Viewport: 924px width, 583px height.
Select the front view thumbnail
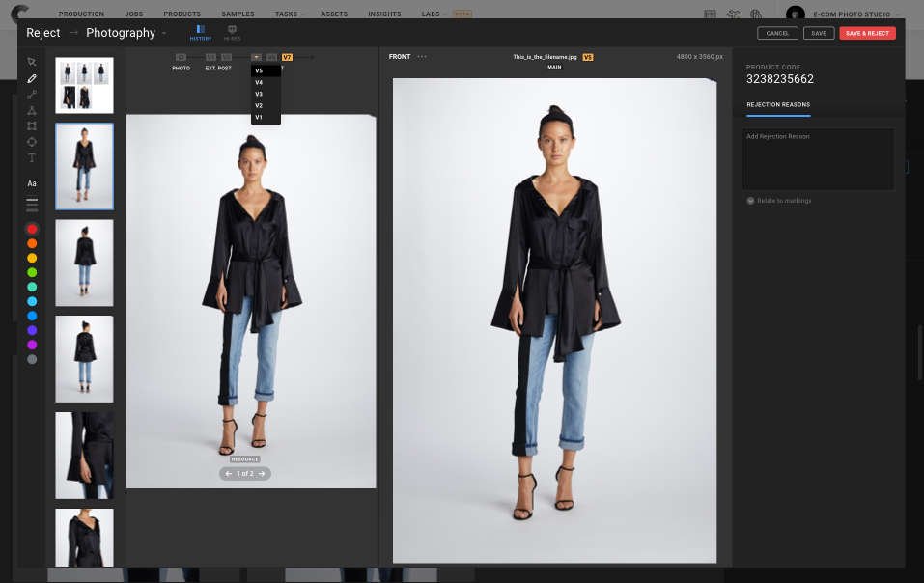pos(84,166)
